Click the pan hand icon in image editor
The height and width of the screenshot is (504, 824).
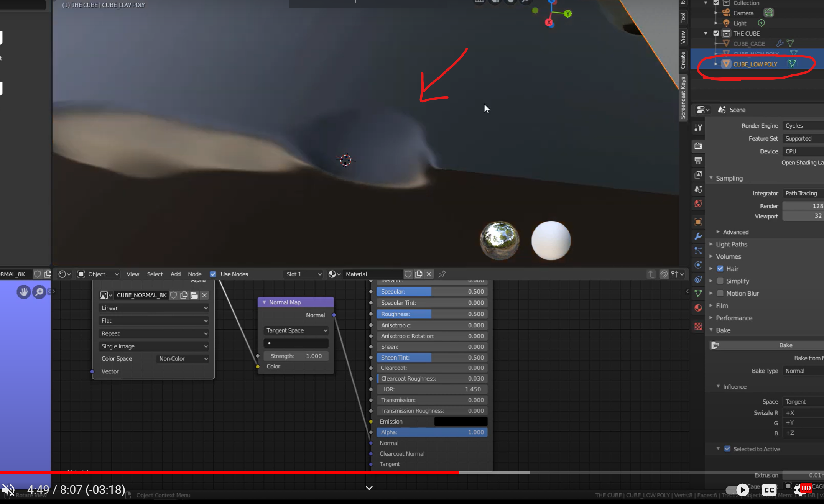click(x=24, y=292)
